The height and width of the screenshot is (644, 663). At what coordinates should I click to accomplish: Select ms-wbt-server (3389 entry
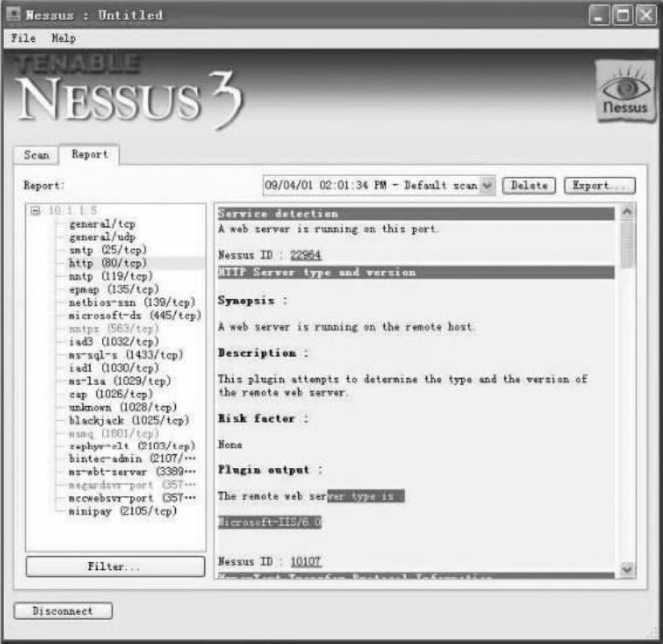tap(133, 471)
